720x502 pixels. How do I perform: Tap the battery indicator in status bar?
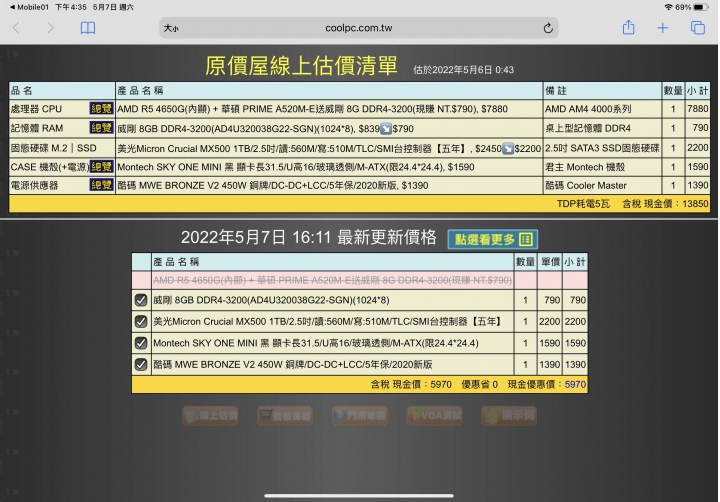tap(701, 7)
